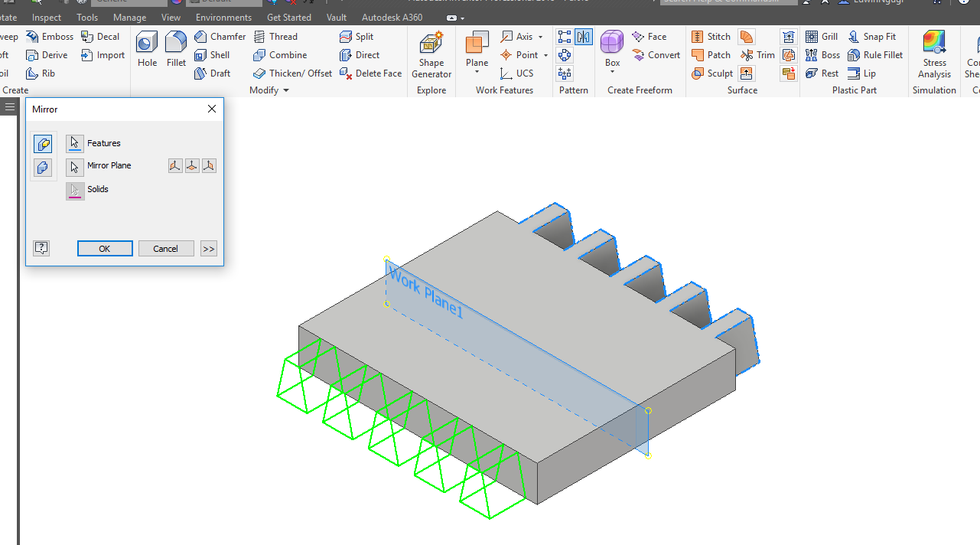This screenshot has width=980, height=545.
Task: Switch to Mirror solids mode
Action: (x=43, y=168)
